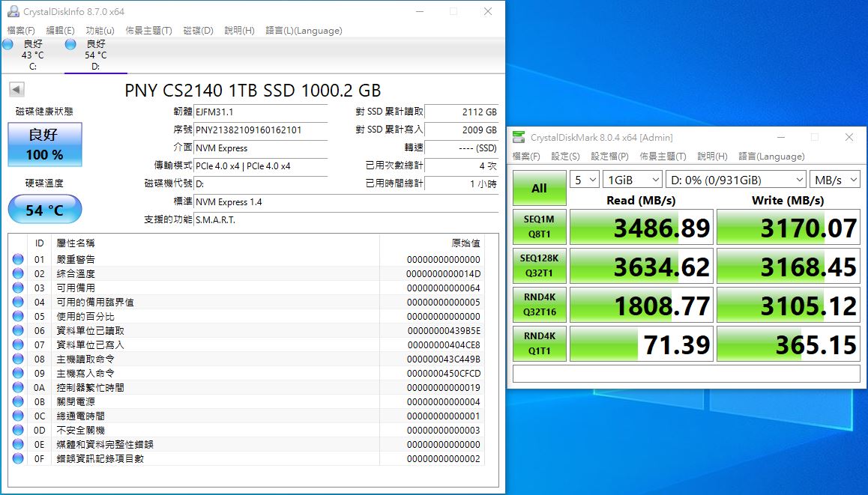Screen dimensions: 868x495
Task: Click status orb for attribute 05 使用的百分比
Action: point(18,316)
